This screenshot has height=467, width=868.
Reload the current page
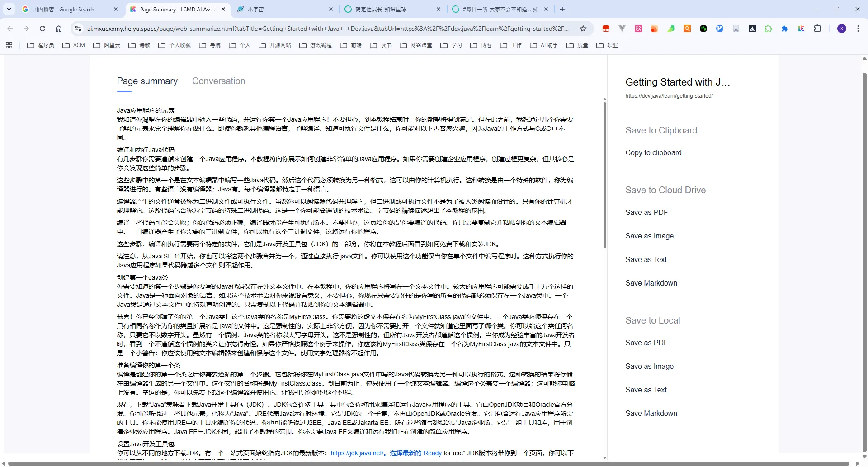[x=42, y=29]
